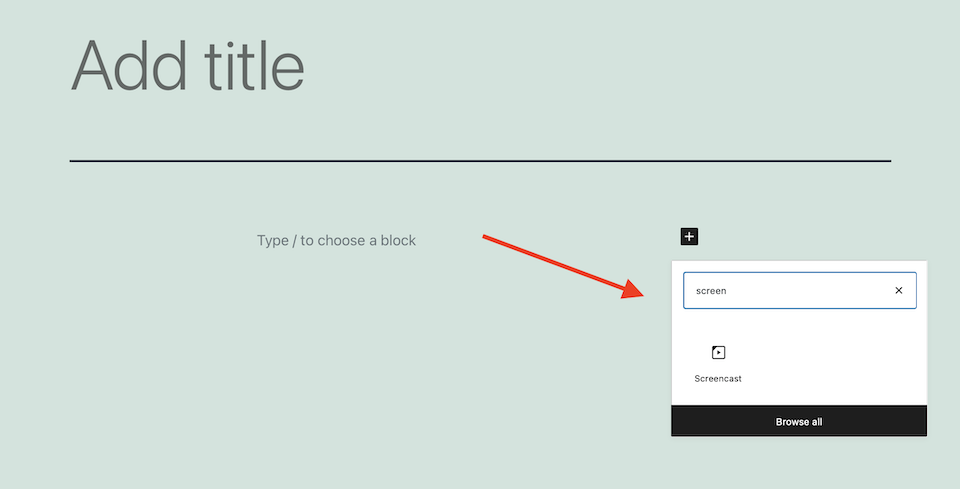Image resolution: width=960 pixels, height=489 pixels.
Task: Click the empty paragraph block placeholder text
Action: [x=336, y=240]
